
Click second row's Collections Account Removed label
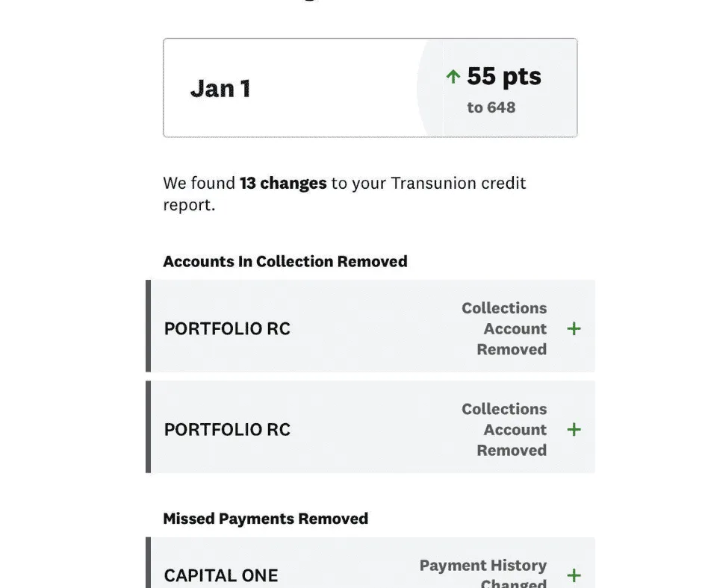click(x=505, y=430)
